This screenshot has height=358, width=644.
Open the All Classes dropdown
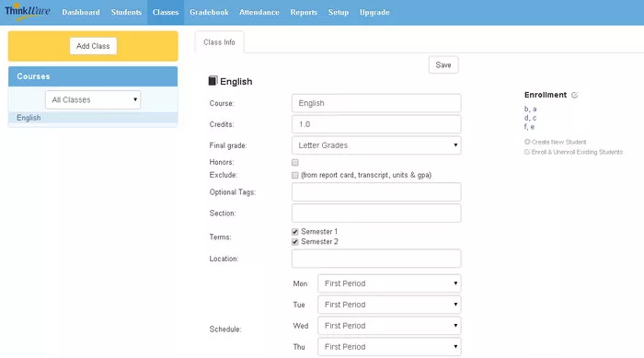[x=93, y=100]
